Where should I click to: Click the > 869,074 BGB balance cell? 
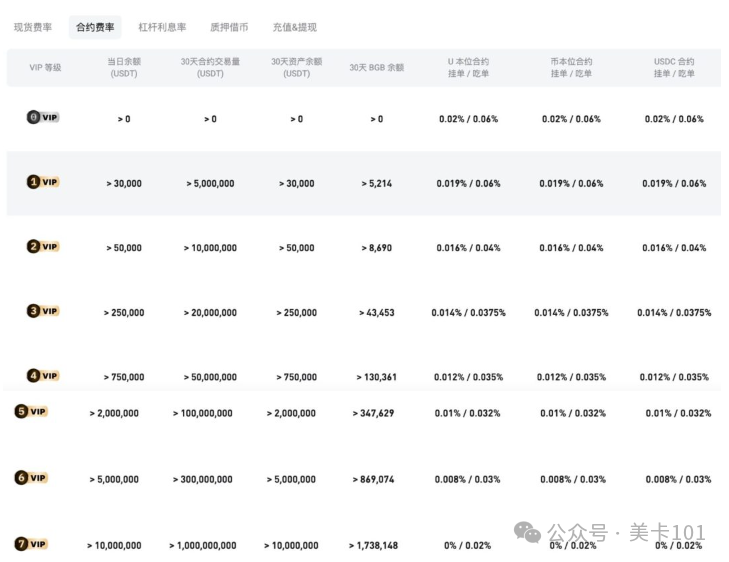click(x=373, y=479)
